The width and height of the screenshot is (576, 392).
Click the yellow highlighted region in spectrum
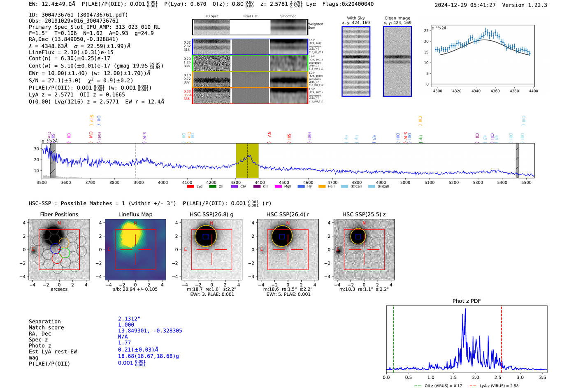click(247, 160)
